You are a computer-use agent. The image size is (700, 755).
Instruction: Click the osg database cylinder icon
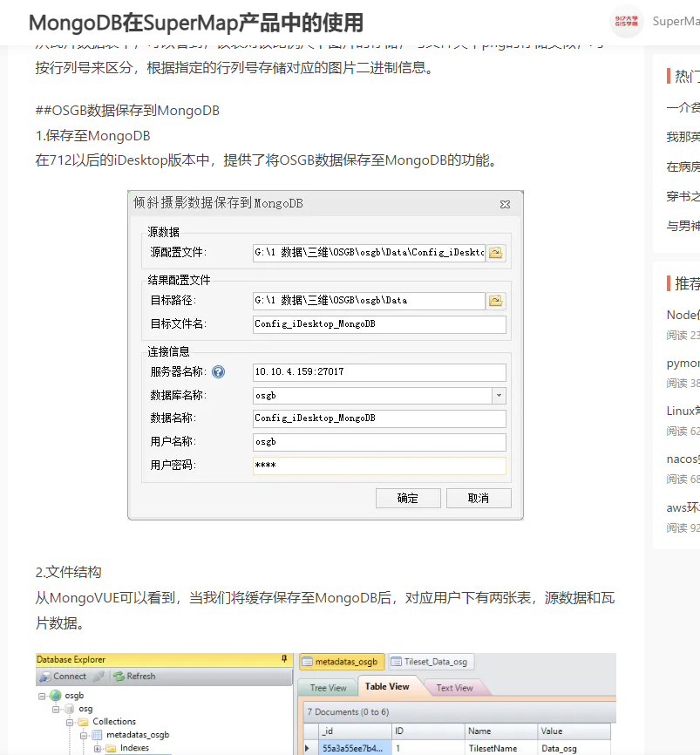pyautogui.click(x=70, y=709)
